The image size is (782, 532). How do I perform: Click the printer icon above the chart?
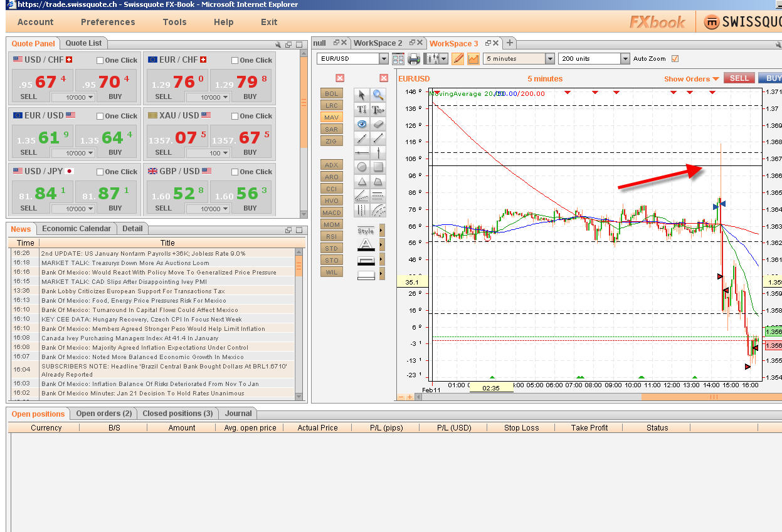coord(413,58)
